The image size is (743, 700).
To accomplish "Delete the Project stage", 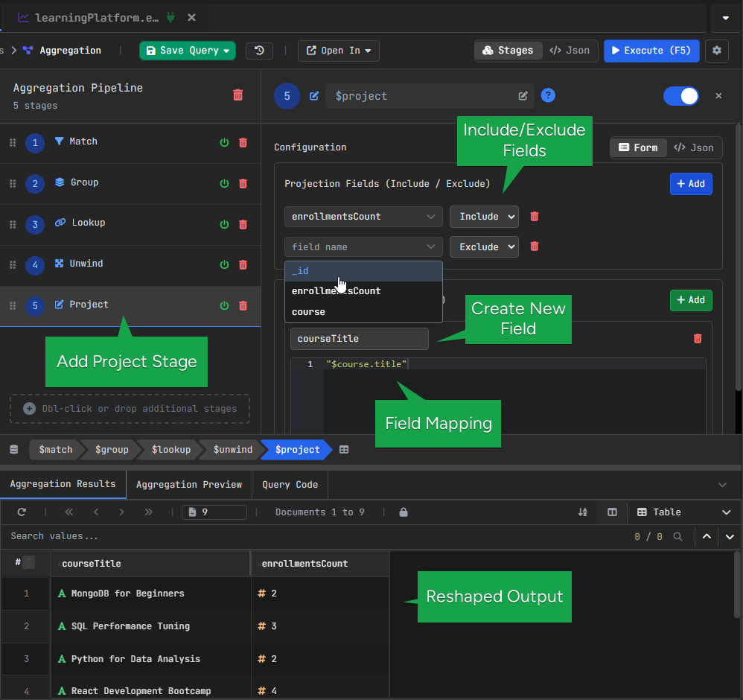I will point(243,305).
